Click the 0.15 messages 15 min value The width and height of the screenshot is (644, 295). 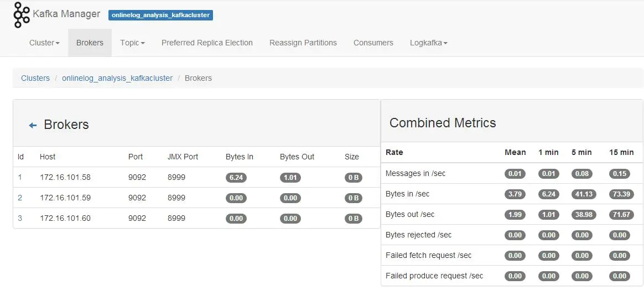[619, 173]
